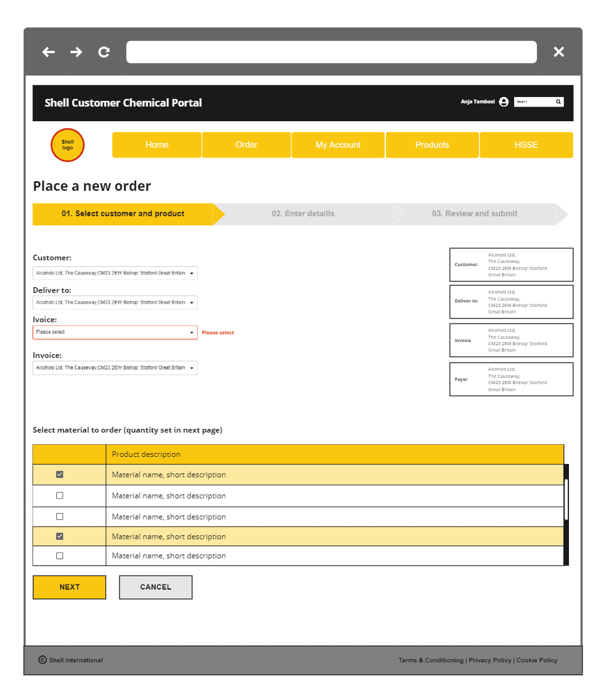The width and height of the screenshot is (606, 700).
Task: Click the browser back arrow
Action: click(x=48, y=52)
